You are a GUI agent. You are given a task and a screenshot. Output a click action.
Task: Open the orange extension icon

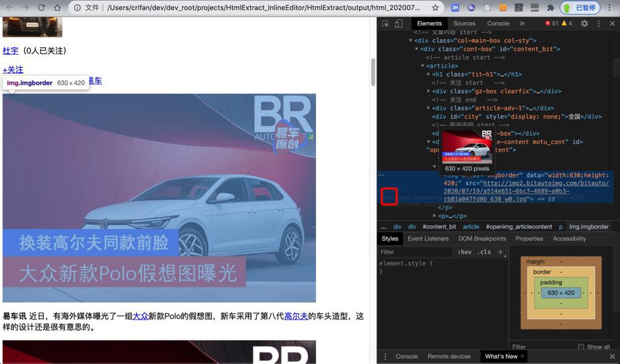pyautogui.click(x=503, y=7)
